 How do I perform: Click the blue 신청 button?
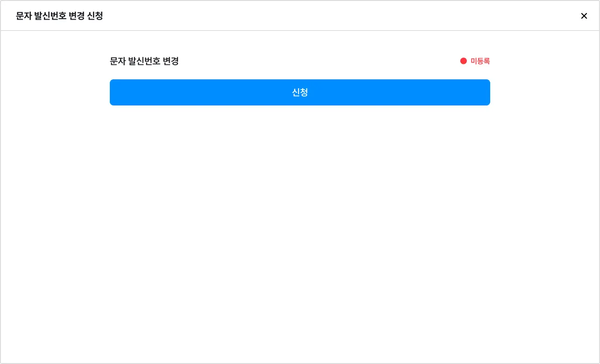(300, 92)
